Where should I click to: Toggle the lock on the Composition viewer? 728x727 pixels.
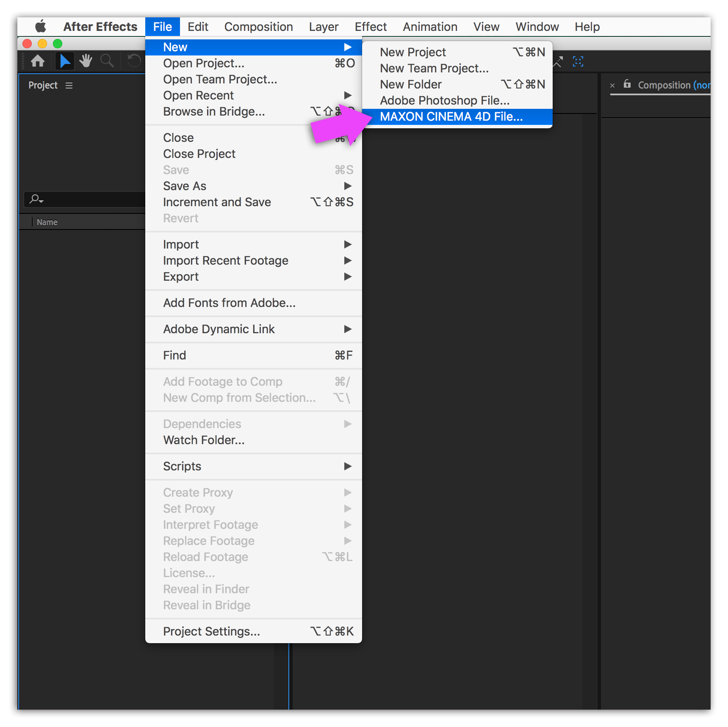(627, 85)
